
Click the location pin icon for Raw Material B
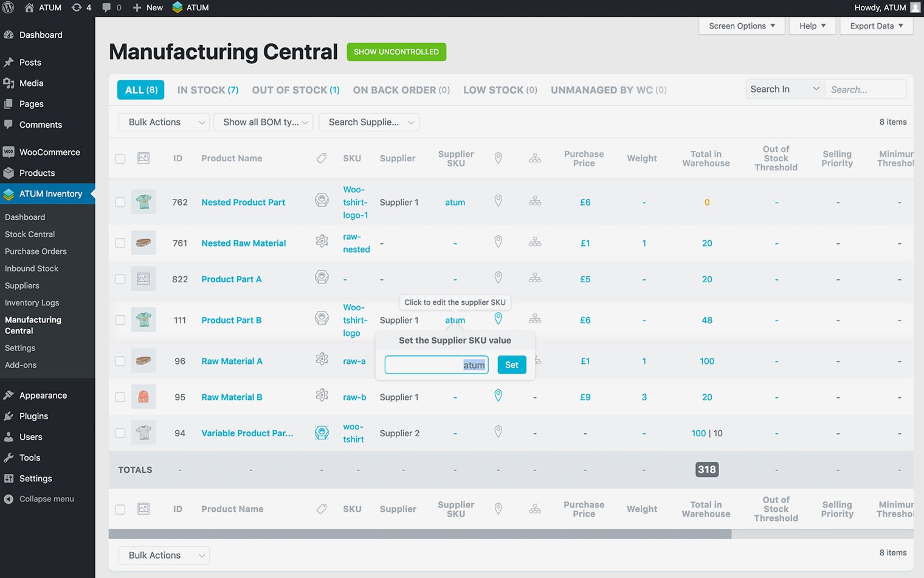[498, 396]
